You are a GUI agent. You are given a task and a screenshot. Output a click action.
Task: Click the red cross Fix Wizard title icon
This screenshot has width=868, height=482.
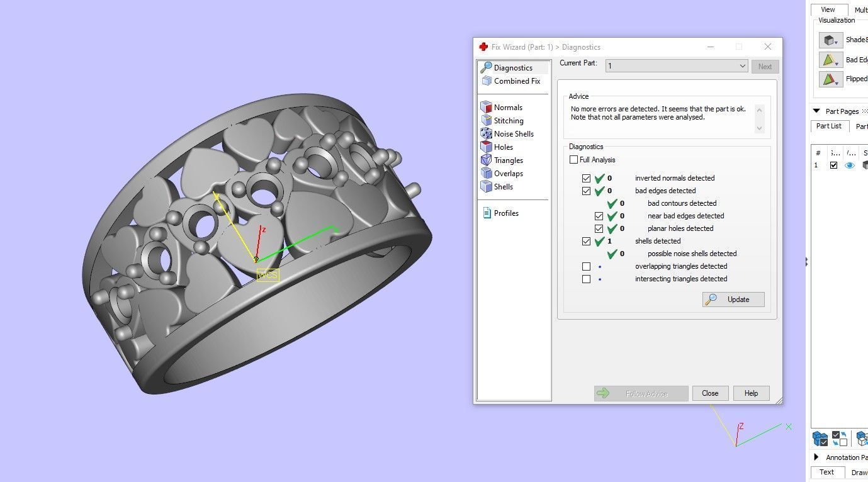[x=483, y=47]
